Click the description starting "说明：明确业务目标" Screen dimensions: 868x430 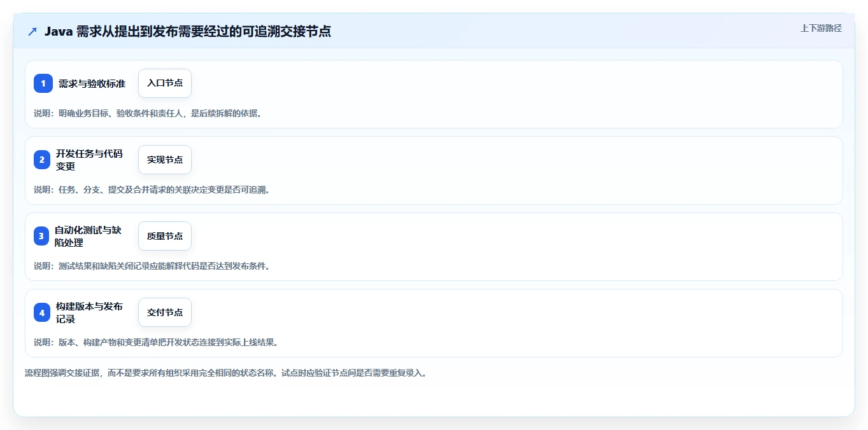click(x=148, y=113)
